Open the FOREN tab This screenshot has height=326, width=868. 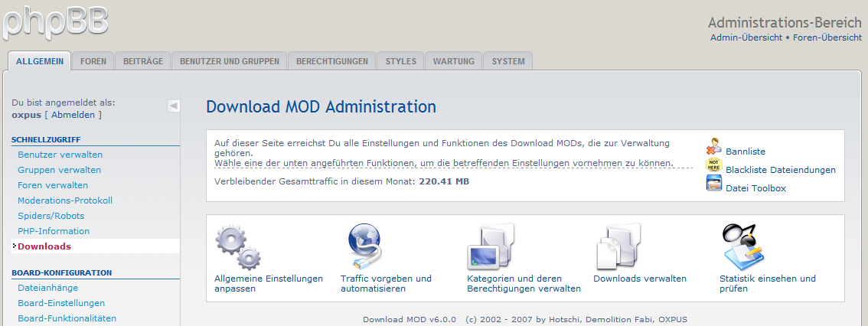click(93, 61)
